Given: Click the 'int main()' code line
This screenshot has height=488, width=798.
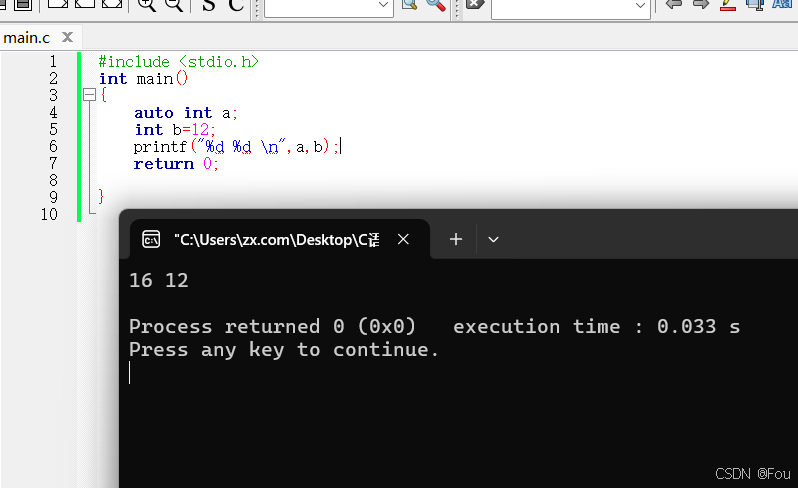Looking at the screenshot, I should tap(144, 79).
